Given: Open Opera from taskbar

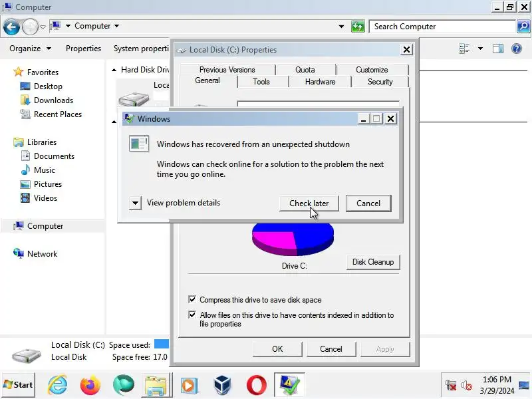Looking at the screenshot, I should coord(257,385).
